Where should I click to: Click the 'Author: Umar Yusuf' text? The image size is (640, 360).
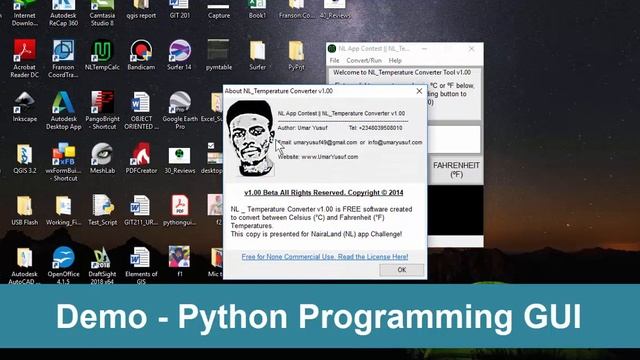point(302,128)
